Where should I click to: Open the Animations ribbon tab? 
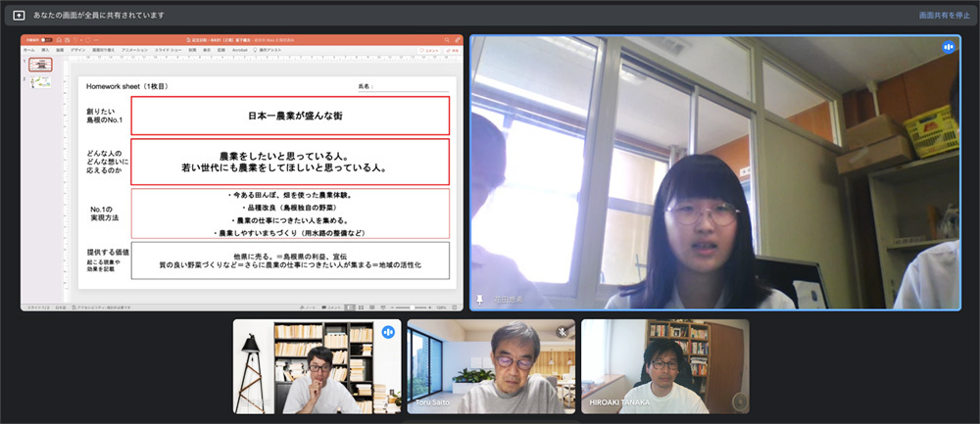130,49
